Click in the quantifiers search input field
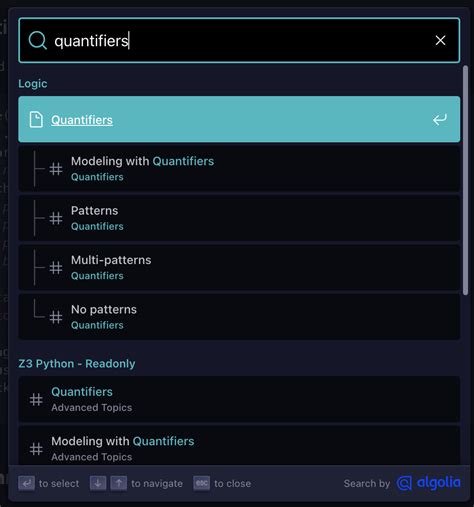 click(240, 40)
